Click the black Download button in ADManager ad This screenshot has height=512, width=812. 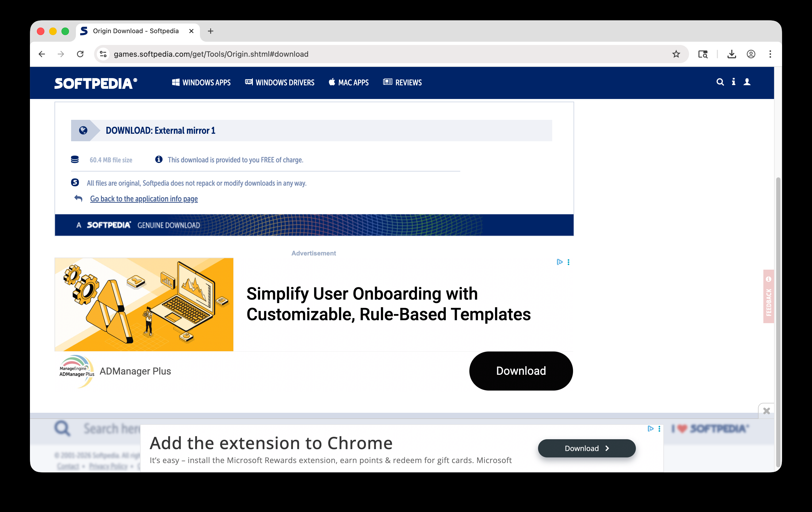(521, 371)
